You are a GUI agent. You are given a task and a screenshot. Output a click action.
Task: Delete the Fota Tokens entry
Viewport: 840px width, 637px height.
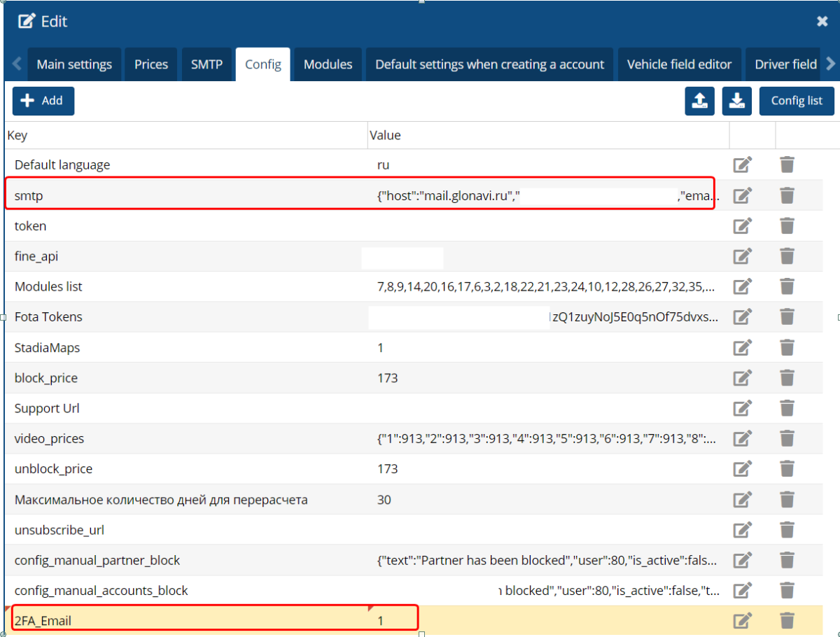point(787,317)
